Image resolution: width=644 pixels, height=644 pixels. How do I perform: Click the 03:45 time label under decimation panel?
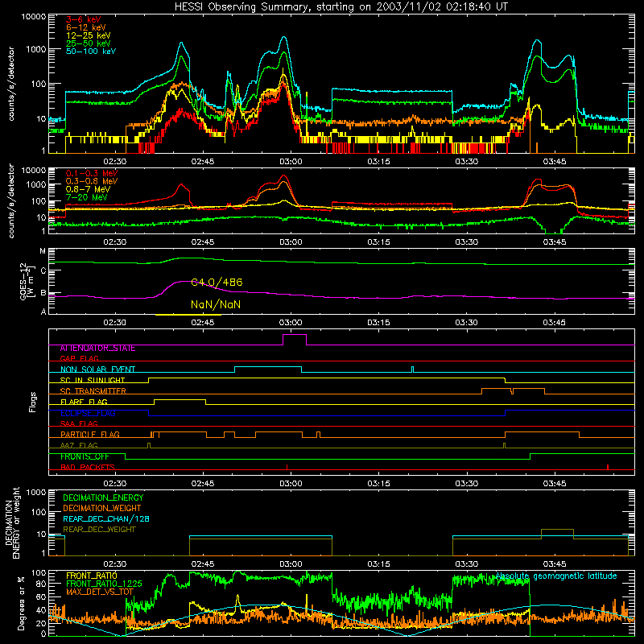pos(555,564)
